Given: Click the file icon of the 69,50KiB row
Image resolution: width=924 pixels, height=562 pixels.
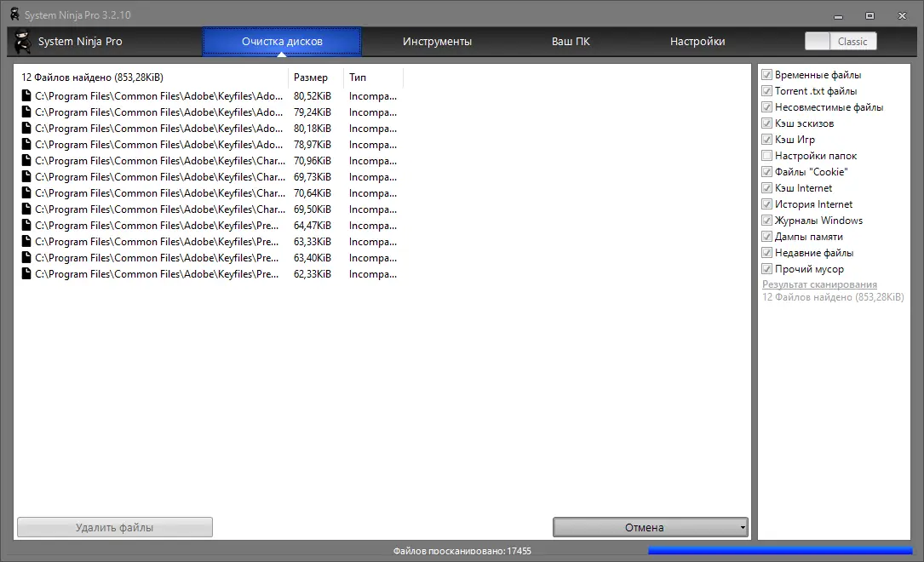Looking at the screenshot, I should [26, 209].
